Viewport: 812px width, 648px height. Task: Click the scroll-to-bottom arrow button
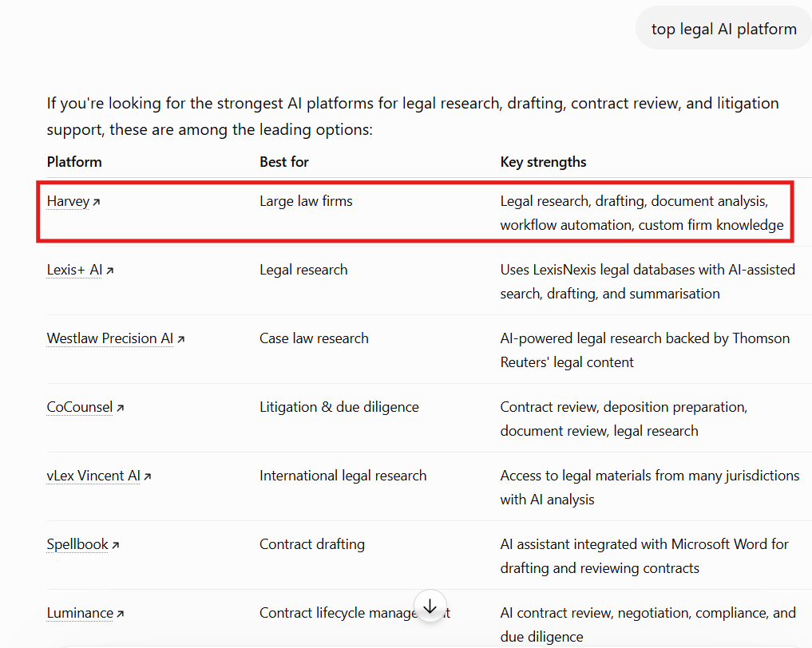coord(430,607)
